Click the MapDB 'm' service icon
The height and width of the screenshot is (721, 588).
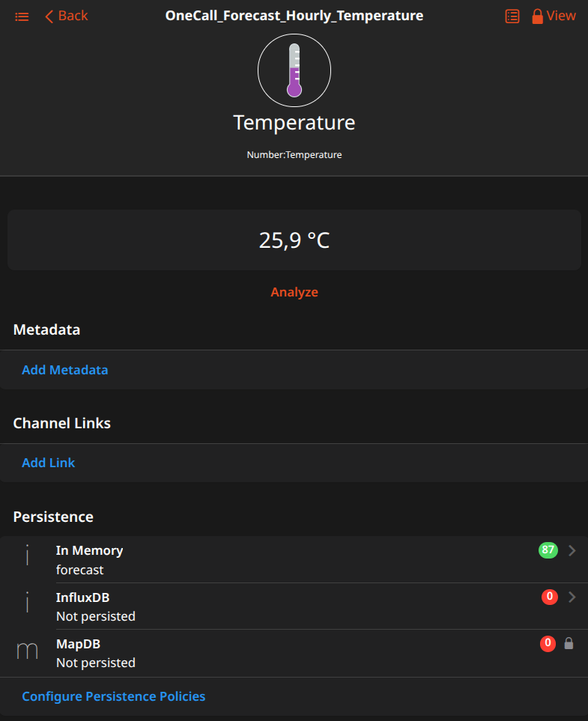(27, 651)
